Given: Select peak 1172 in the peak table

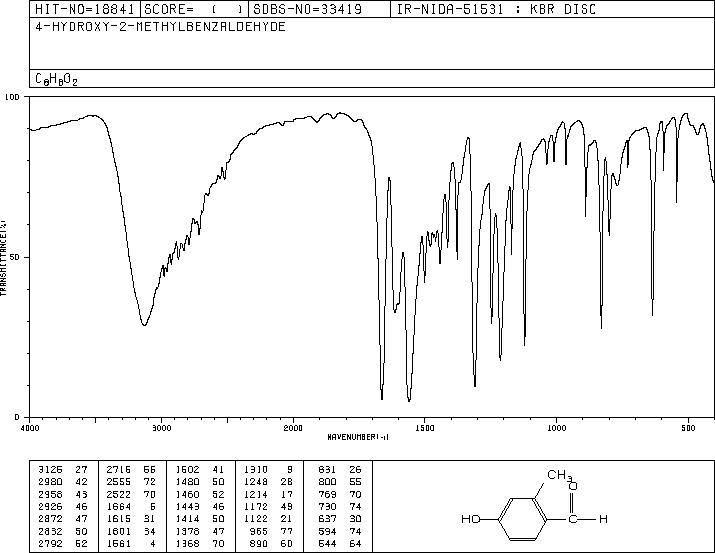Looking at the screenshot, I should (x=256, y=506).
